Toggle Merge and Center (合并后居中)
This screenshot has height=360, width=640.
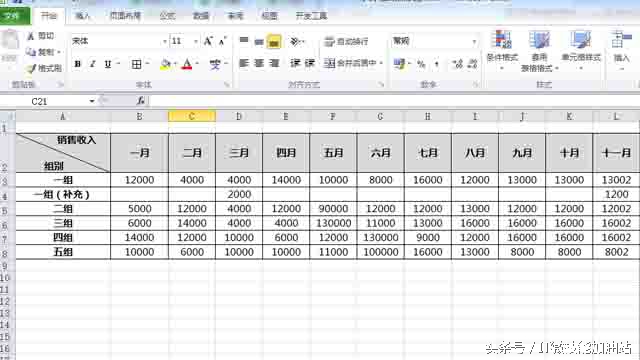[x=350, y=63]
